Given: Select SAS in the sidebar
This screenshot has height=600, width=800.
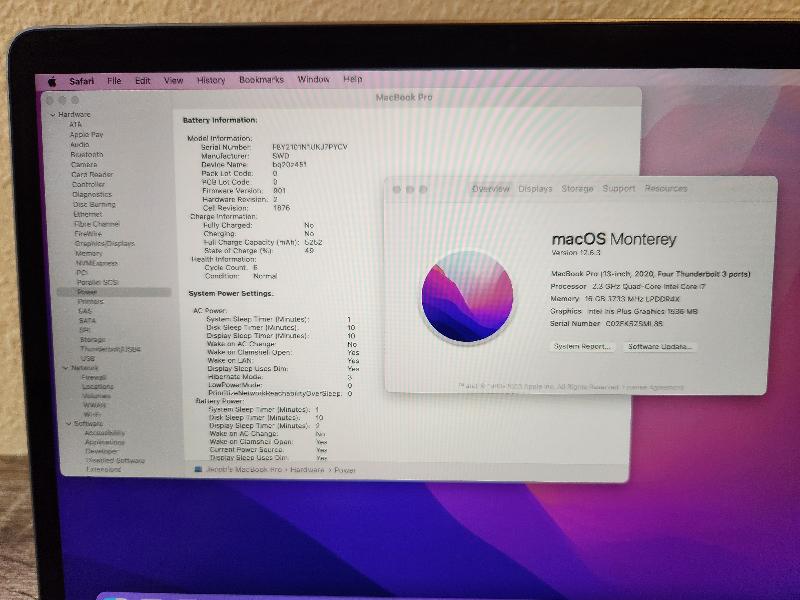Looking at the screenshot, I should coord(85,311).
